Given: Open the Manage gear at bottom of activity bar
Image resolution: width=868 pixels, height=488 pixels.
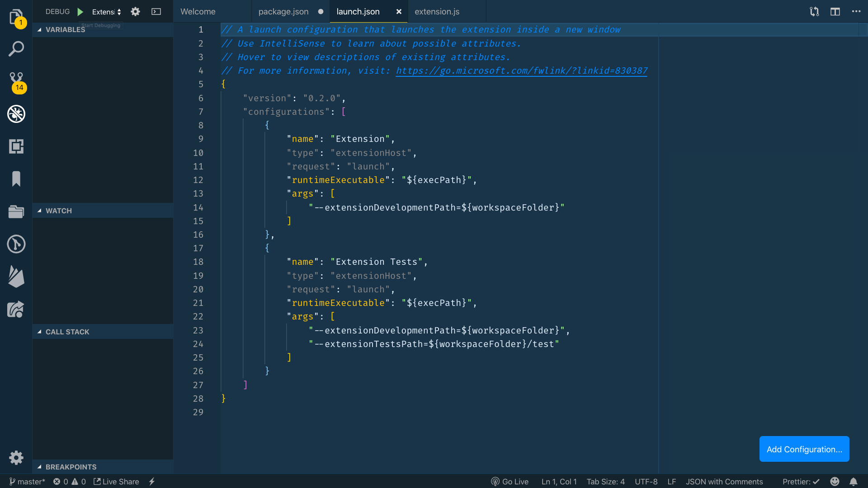Looking at the screenshot, I should tap(16, 458).
